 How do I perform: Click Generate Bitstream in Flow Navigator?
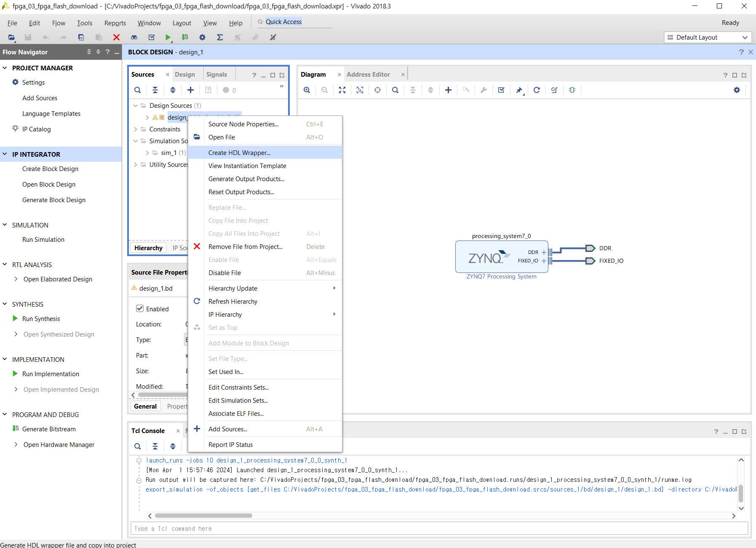click(49, 429)
